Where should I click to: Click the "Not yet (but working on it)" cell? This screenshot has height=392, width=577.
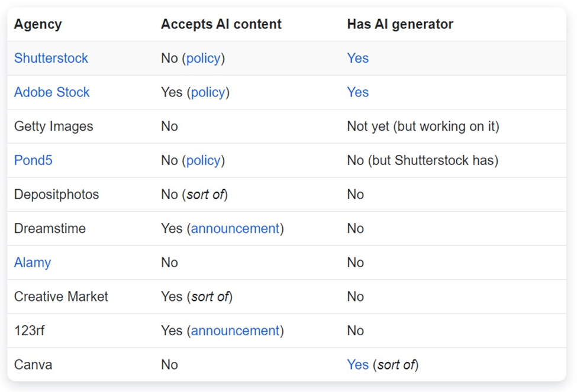point(423,127)
